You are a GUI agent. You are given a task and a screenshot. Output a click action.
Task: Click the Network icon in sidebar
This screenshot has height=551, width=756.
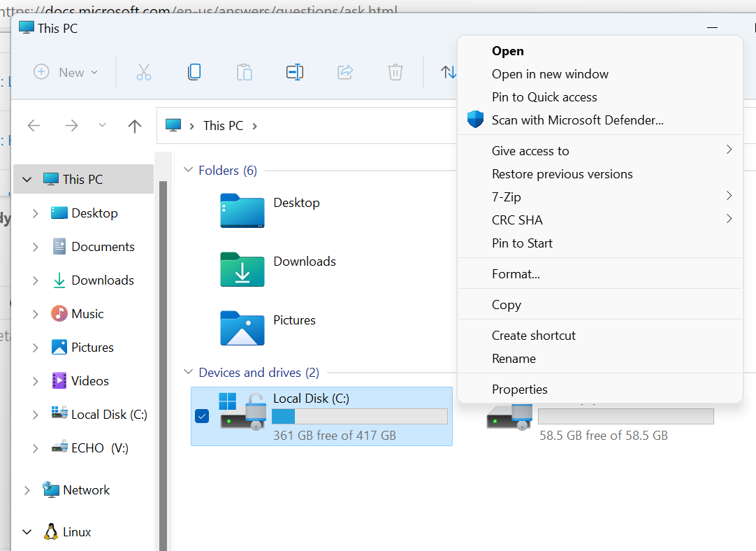click(50, 489)
